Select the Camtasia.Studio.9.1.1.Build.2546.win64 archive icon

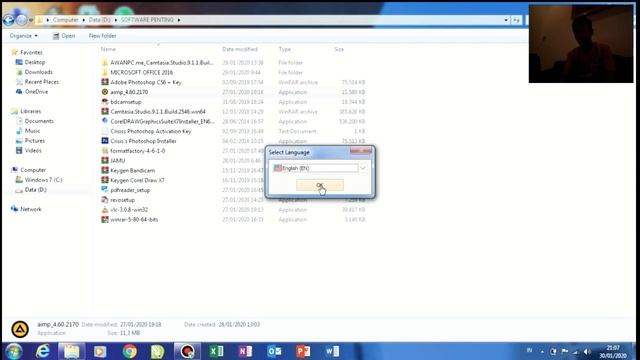click(x=105, y=111)
